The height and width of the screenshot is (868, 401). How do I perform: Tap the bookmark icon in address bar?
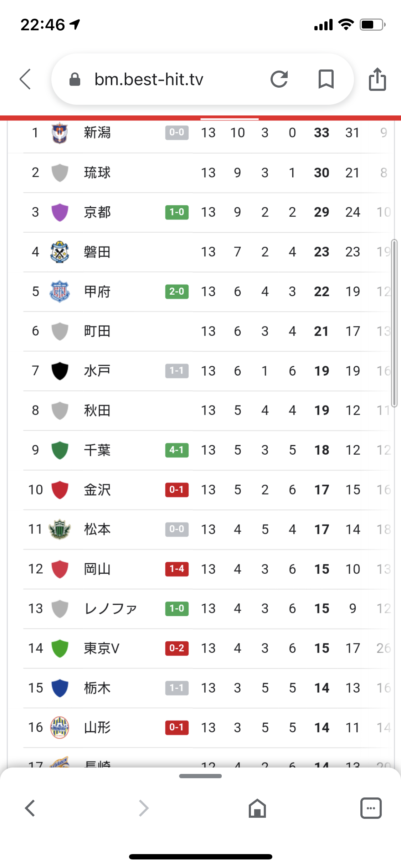(326, 79)
